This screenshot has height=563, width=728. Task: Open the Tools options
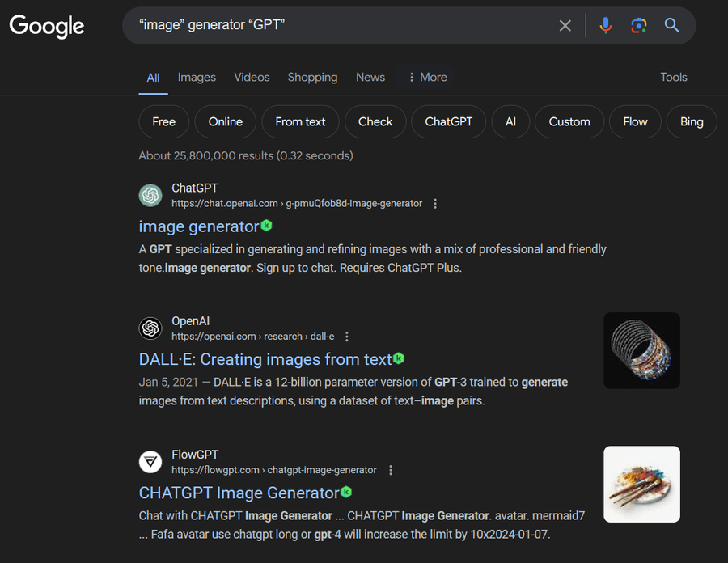pos(674,77)
